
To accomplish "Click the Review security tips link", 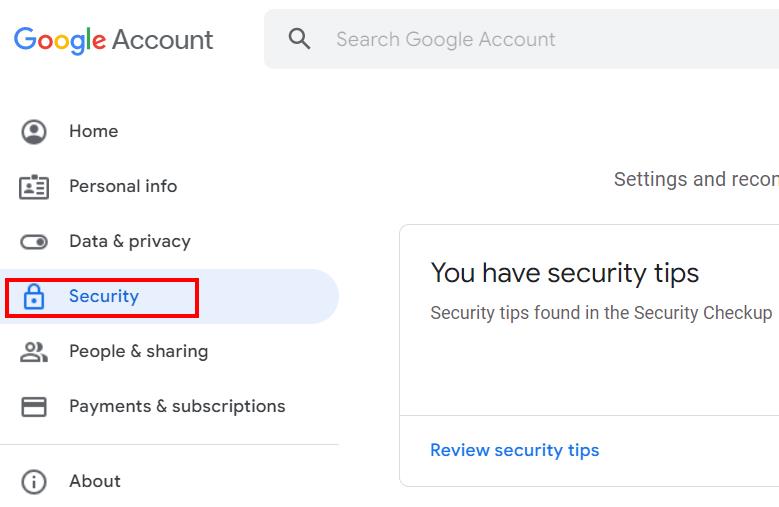I will [515, 450].
